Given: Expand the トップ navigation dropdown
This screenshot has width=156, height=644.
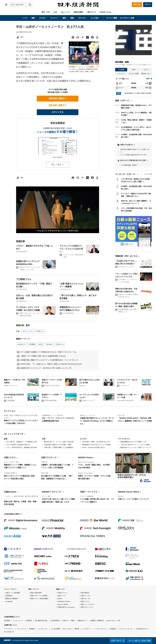Looking at the screenshot, I should [25, 18].
